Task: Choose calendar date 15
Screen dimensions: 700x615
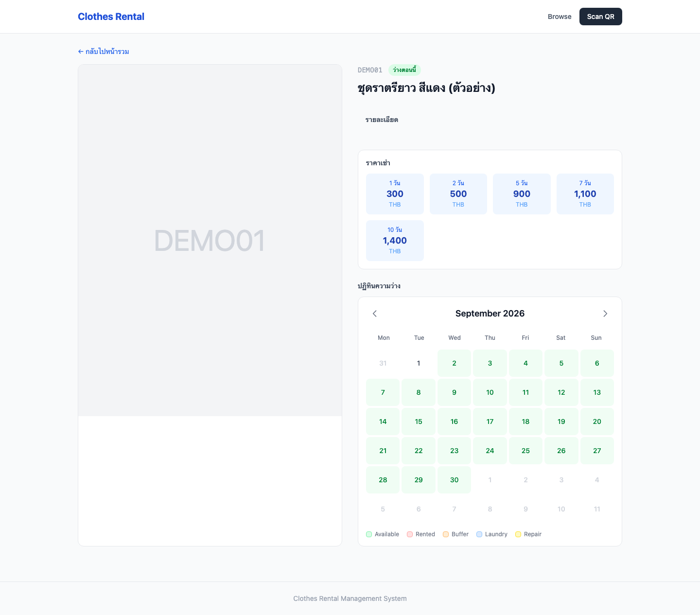Action: (x=419, y=422)
